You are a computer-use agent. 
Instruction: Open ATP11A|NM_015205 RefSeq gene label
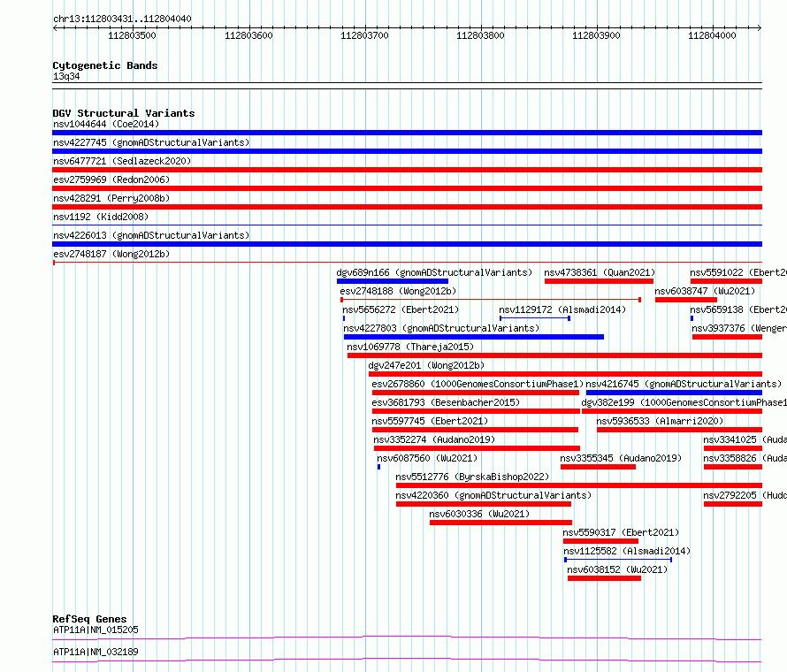pos(96,630)
